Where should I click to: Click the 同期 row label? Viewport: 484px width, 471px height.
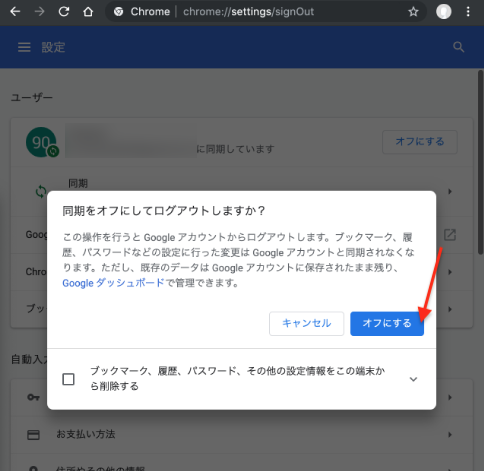click(78, 183)
